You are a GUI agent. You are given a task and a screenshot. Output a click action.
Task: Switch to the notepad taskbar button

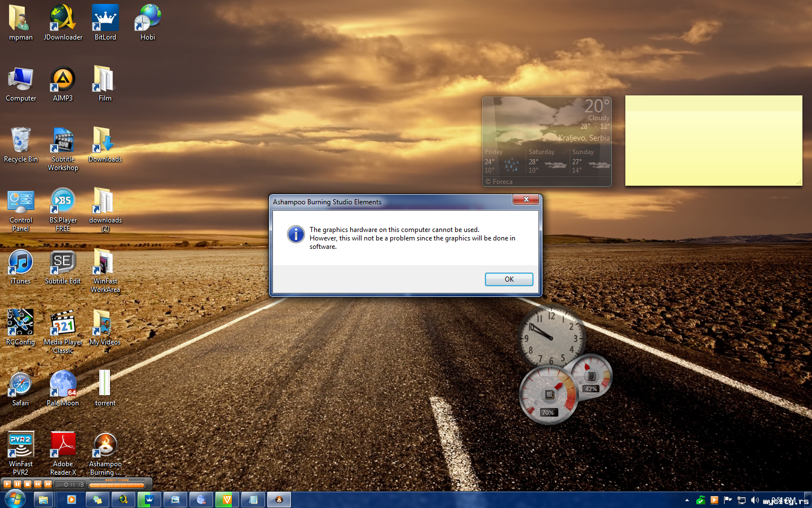point(253,500)
